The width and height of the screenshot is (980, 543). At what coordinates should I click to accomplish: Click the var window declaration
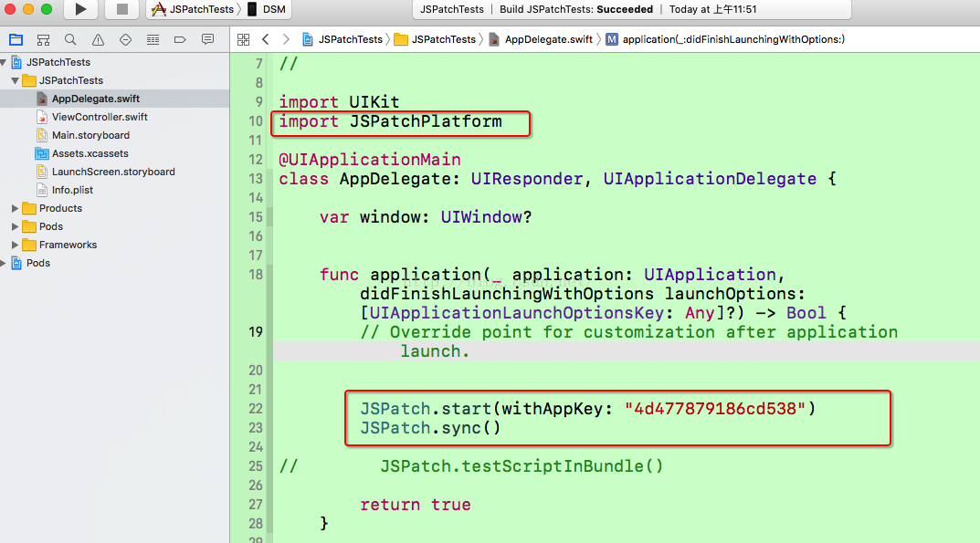click(x=426, y=217)
